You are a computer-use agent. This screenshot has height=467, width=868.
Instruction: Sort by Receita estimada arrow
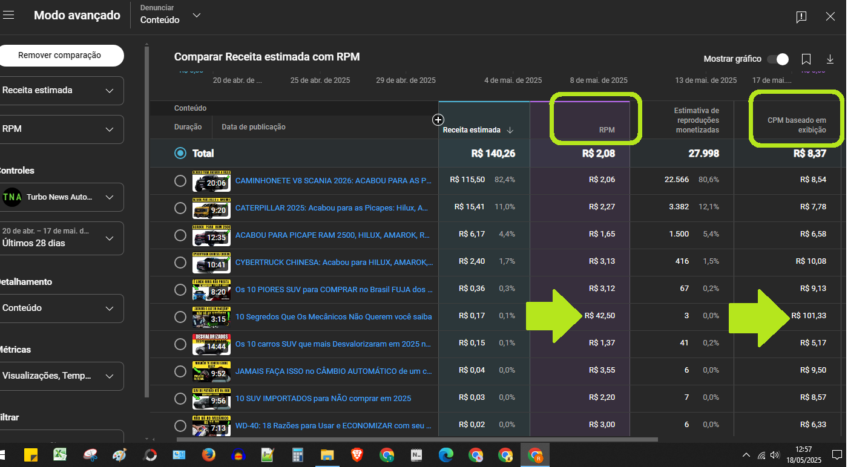510,130
